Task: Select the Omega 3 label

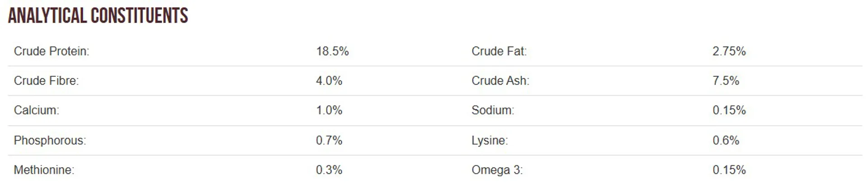Action: tap(497, 170)
